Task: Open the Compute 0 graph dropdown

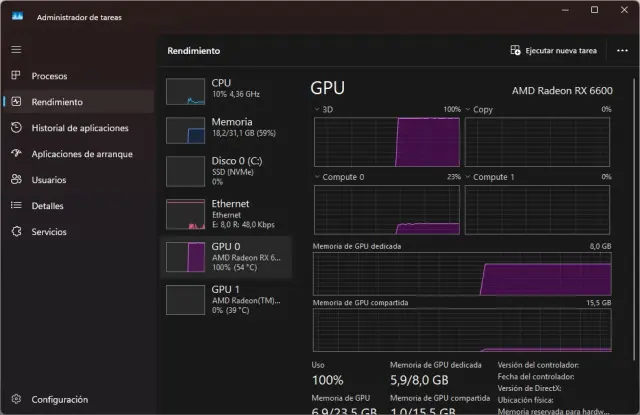Action: (317, 177)
